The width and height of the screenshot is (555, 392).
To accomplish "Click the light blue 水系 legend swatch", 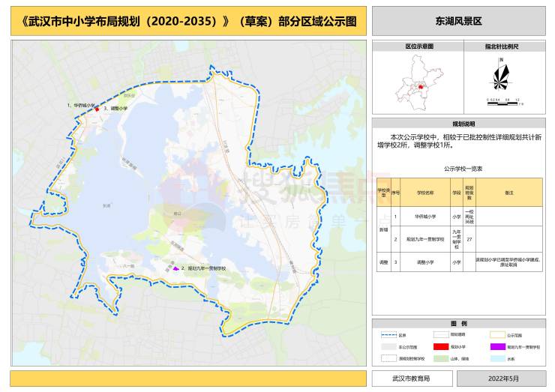I will (x=497, y=358).
